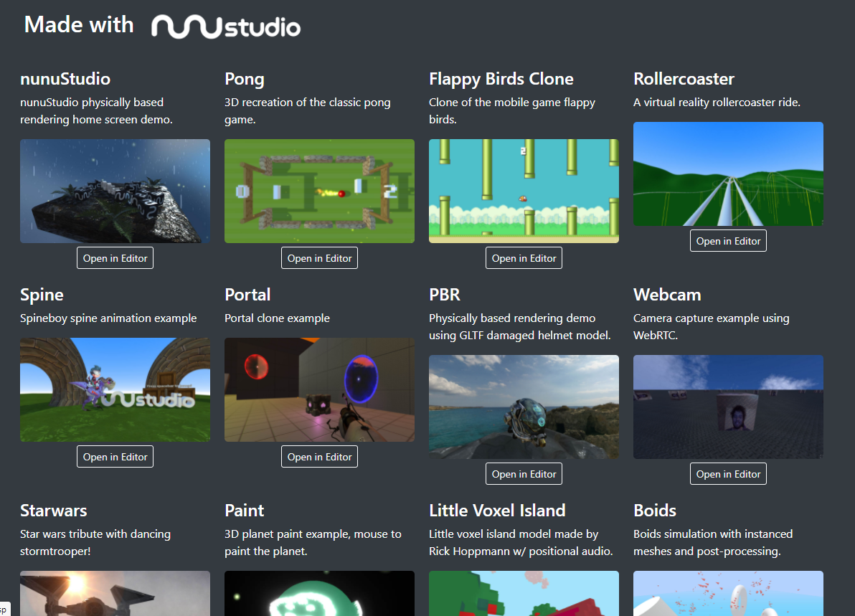Click the Portal clone thumbnail
Viewport: 855px width, 616px height.
click(x=319, y=390)
